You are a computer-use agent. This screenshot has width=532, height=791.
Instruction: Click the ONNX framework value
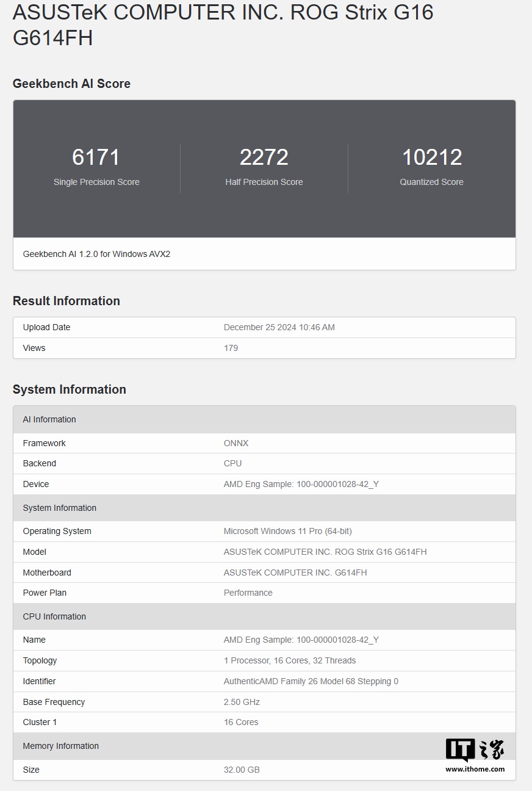pos(236,443)
